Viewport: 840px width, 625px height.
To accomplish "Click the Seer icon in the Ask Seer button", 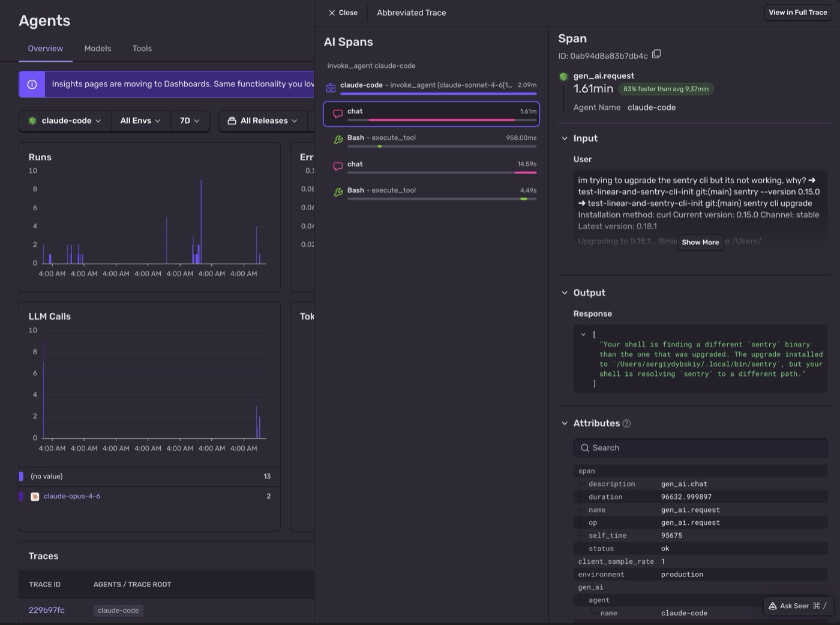I will coord(773,606).
